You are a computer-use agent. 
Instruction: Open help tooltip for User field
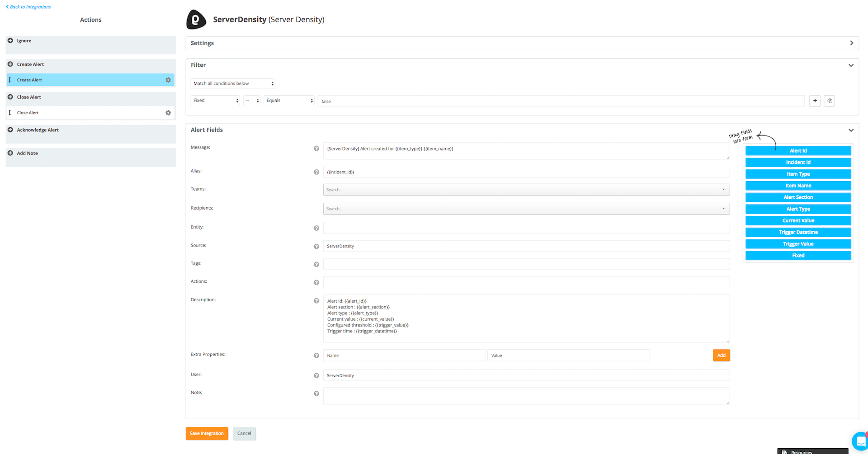(x=316, y=376)
